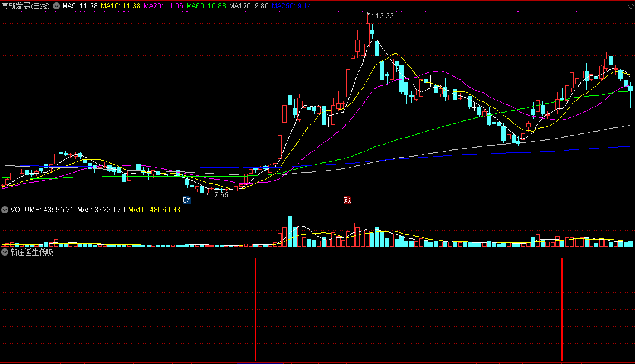Click the 新庄诞生低吸 indicator name
The height and width of the screenshot is (364, 635).
point(31,253)
